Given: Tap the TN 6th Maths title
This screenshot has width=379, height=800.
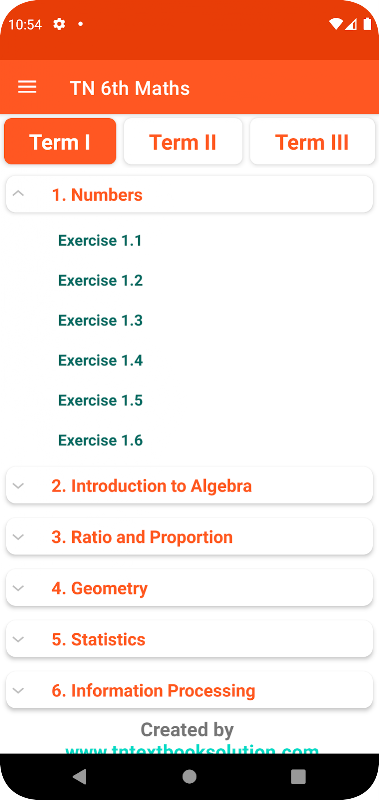Looking at the screenshot, I should click(x=130, y=88).
